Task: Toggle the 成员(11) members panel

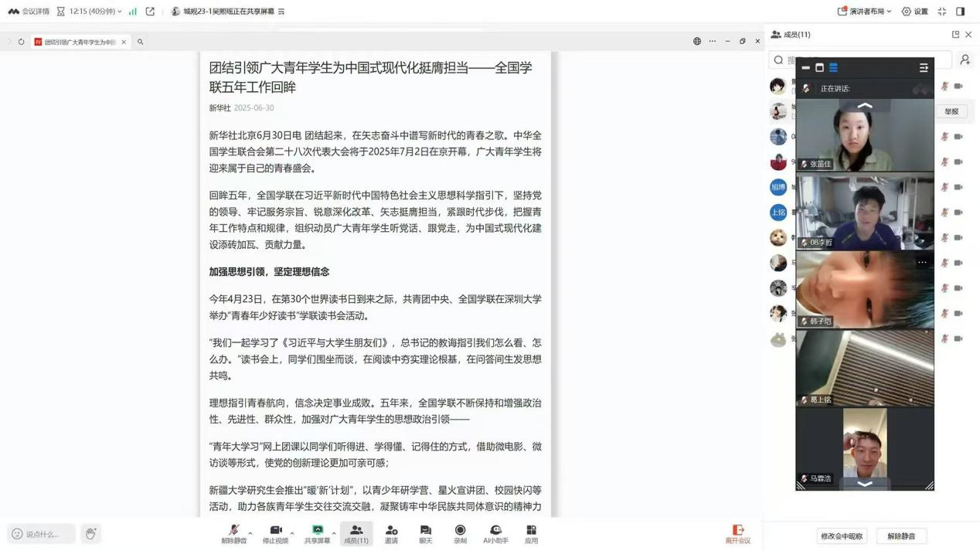Action: click(356, 533)
